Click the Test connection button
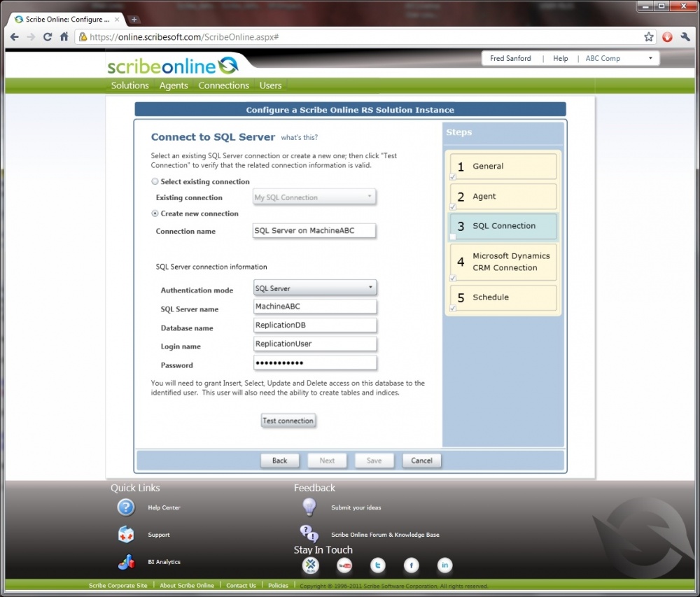The width and height of the screenshot is (700, 597). (x=288, y=421)
